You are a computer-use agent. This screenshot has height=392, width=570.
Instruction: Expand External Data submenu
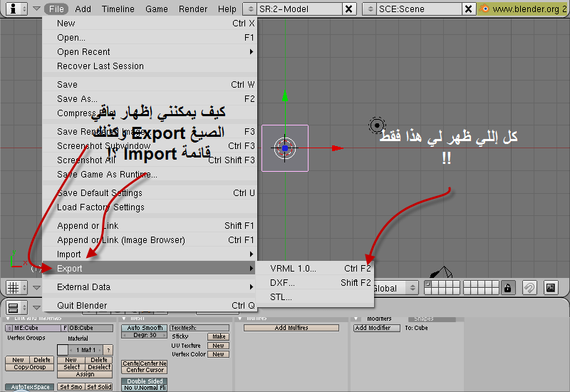[x=150, y=287]
